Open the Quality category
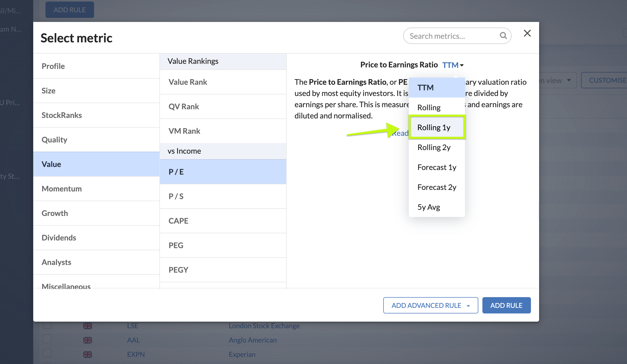This screenshot has height=364, width=627. click(x=96, y=140)
